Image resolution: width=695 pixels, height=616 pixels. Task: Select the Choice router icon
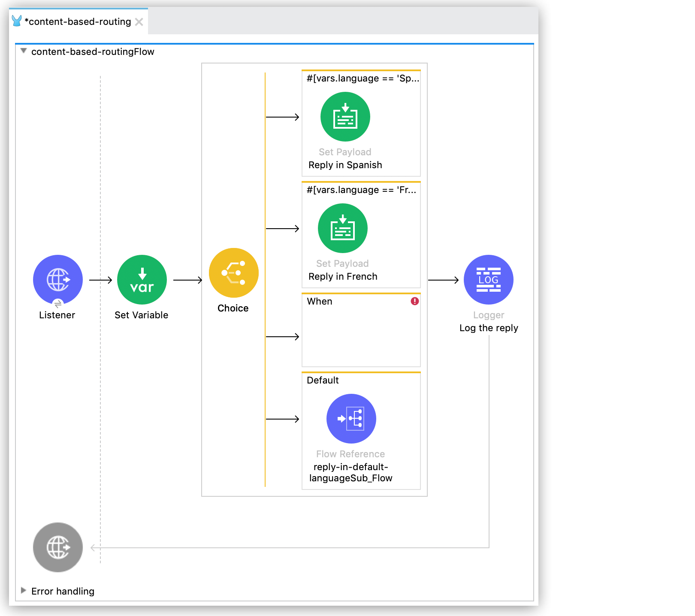point(233,272)
